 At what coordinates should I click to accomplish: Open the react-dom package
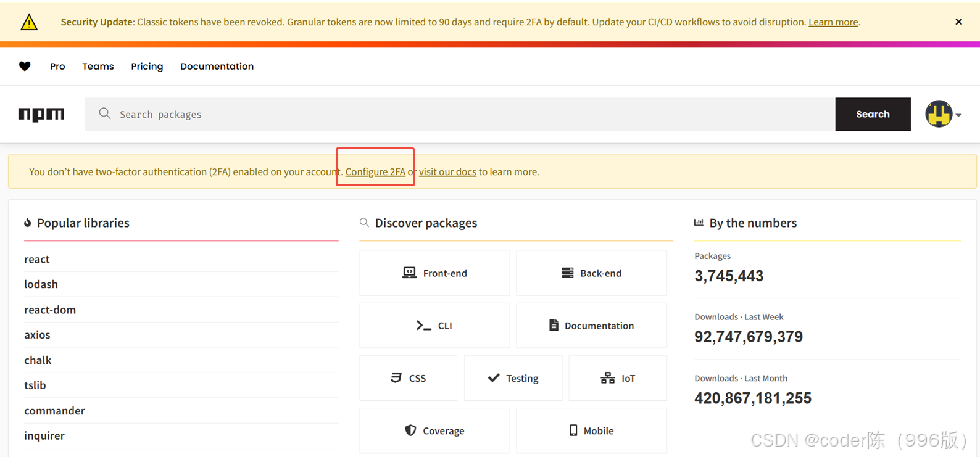pyautogui.click(x=50, y=310)
